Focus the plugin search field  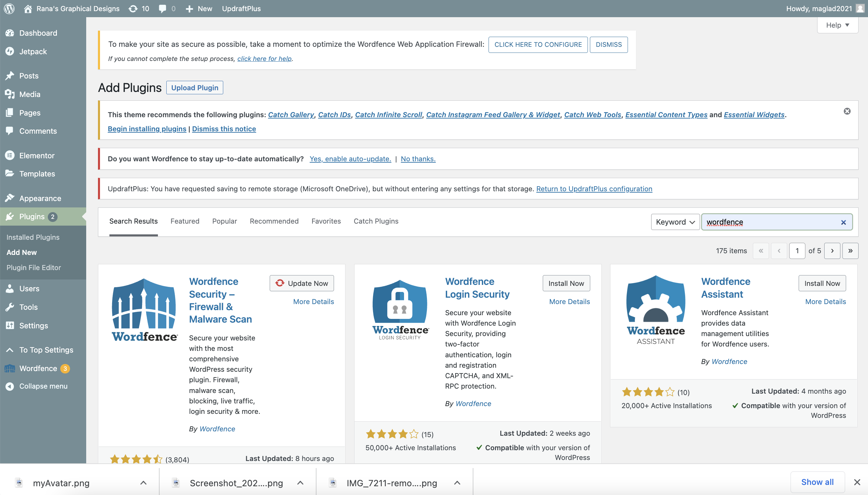776,222
